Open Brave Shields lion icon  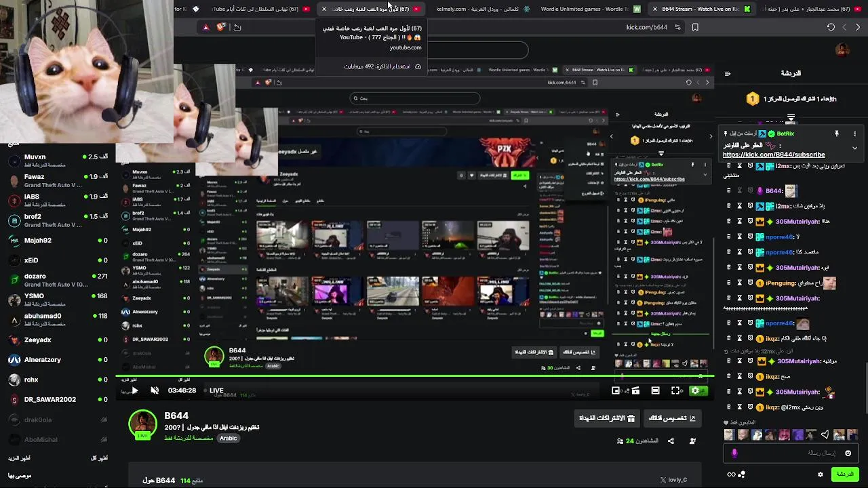click(x=221, y=27)
